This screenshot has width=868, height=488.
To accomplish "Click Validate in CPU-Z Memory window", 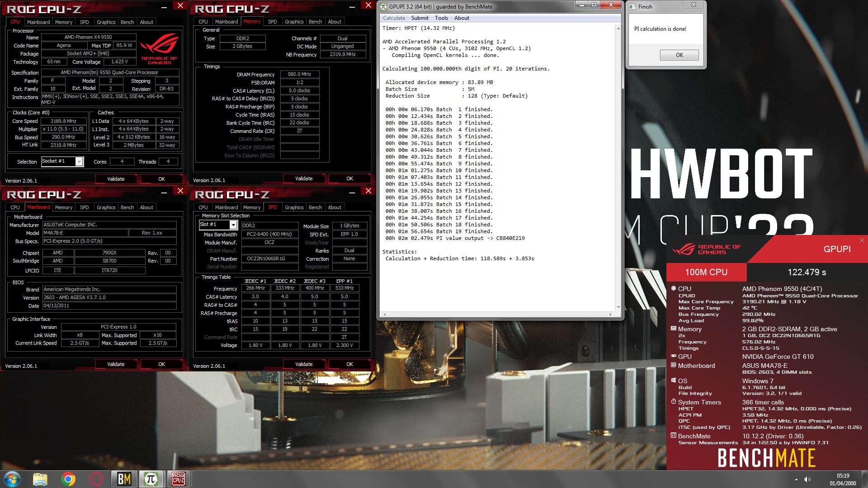I will [304, 178].
